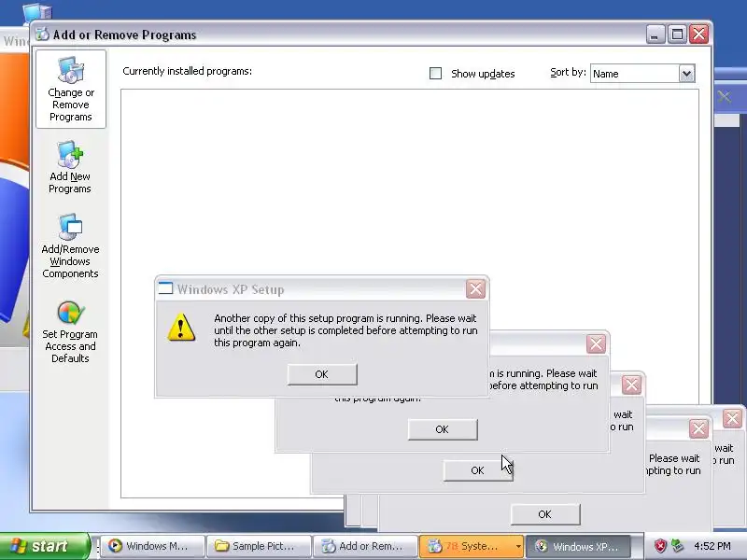
Task: Enable the Show updates checkbox
Action: [x=435, y=74]
